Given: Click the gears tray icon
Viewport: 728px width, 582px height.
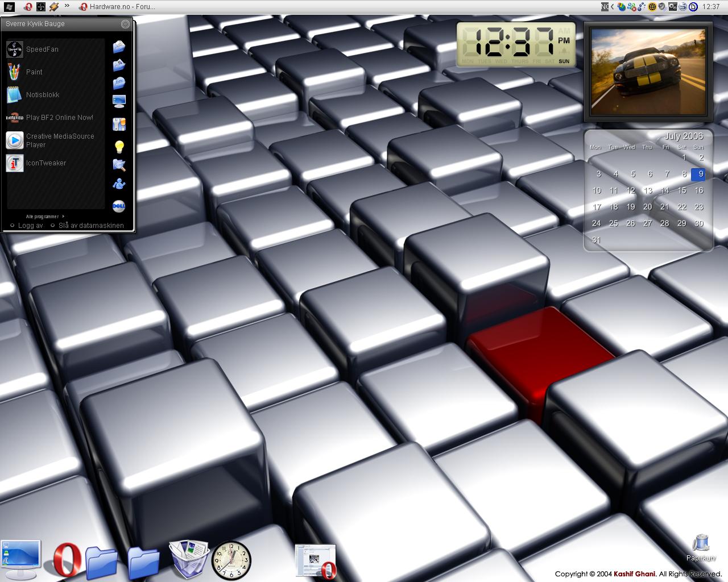Looking at the screenshot, I should tap(673, 7).
